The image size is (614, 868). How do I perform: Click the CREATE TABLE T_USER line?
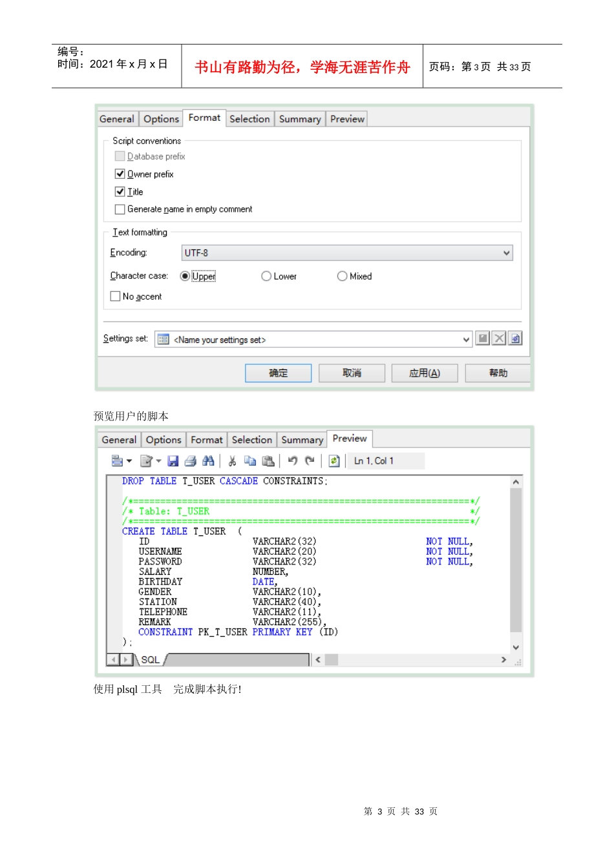coord(182,532)
